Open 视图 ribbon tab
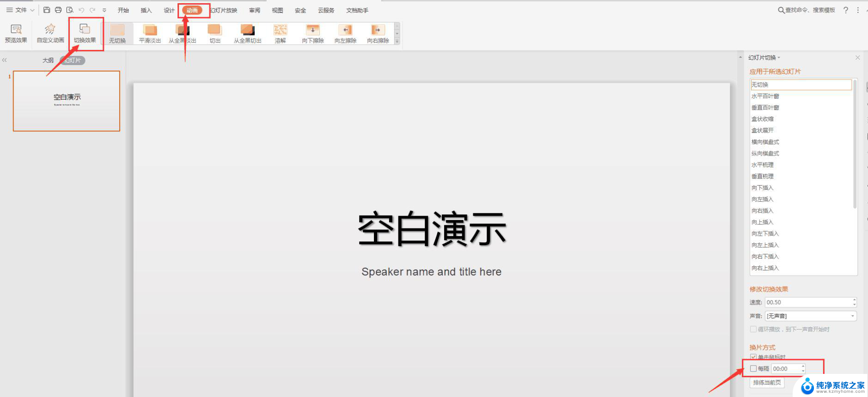The width and height of the screenshot is (868, 397). point(277,10)
